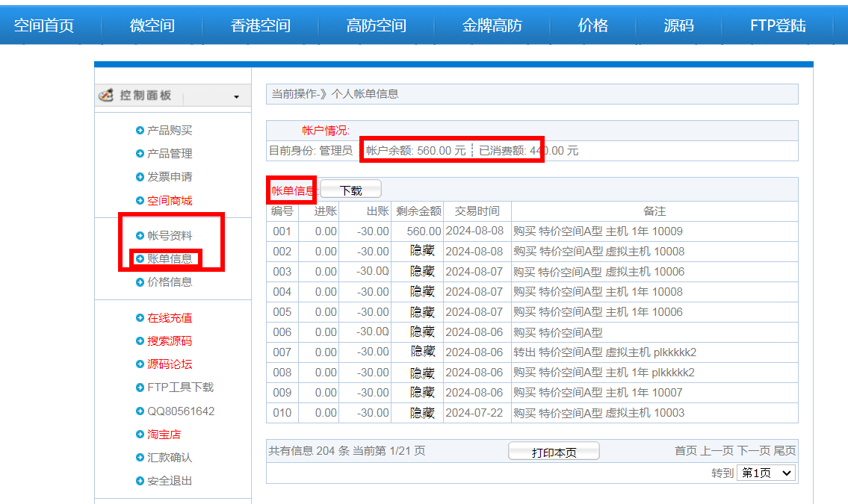This screenshot has height=504, width=848.
Task: Click bullet icon beside 产品购买
Action: coord(140,131)
